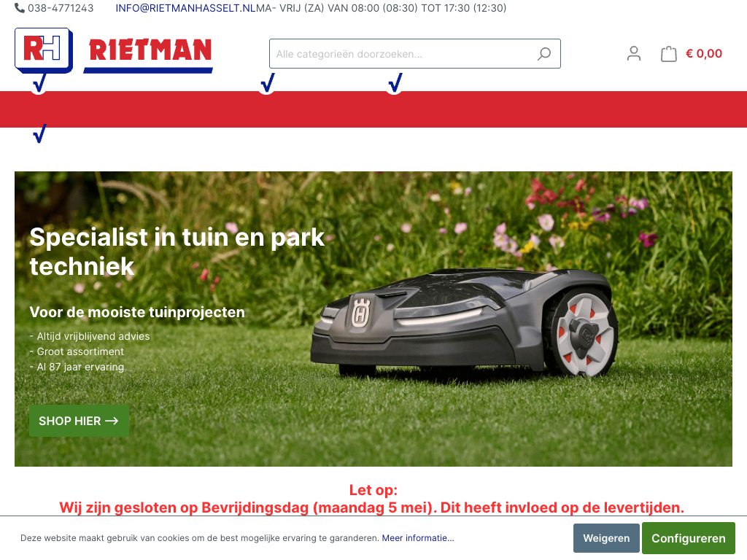Click the blue checkmark below the search field middle

(x=395, y=83)
